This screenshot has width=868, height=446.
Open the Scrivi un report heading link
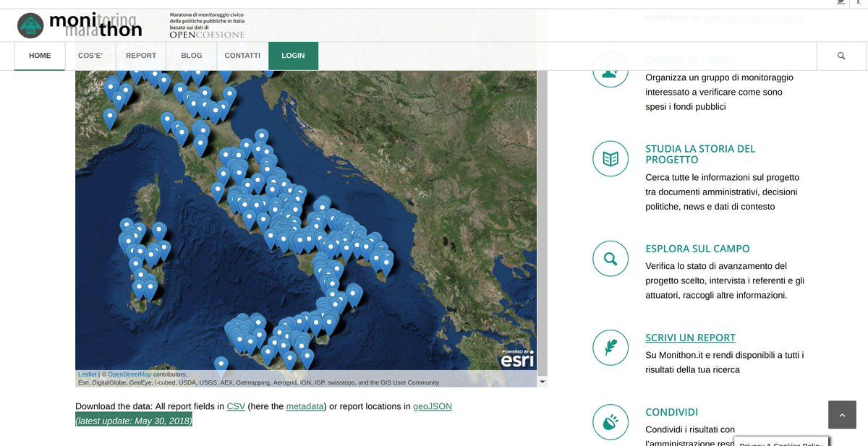point(690,338)
